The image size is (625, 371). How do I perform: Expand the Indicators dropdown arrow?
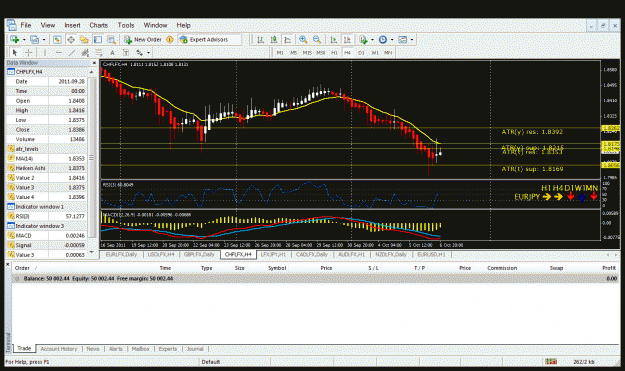pos(372,39)
